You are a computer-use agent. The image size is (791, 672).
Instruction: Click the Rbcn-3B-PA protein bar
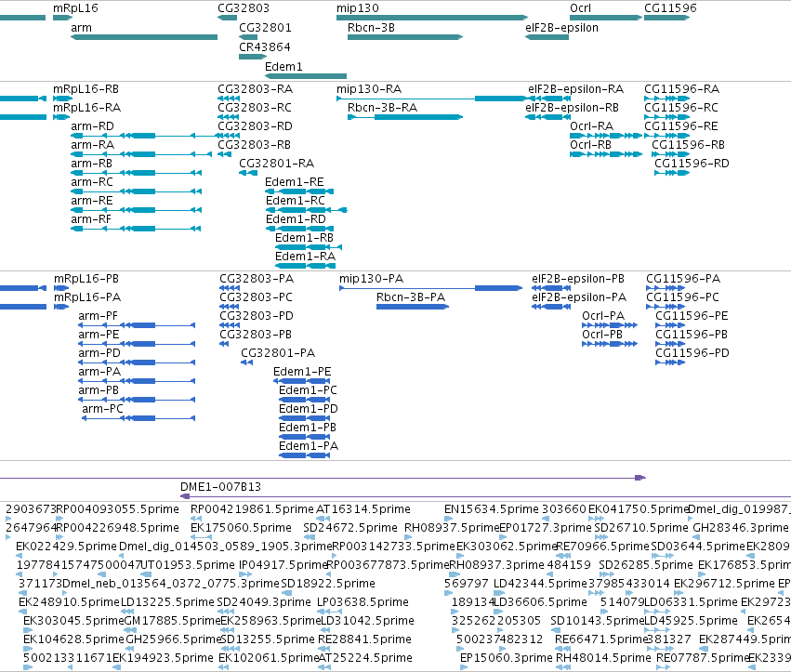pos(413,307)
